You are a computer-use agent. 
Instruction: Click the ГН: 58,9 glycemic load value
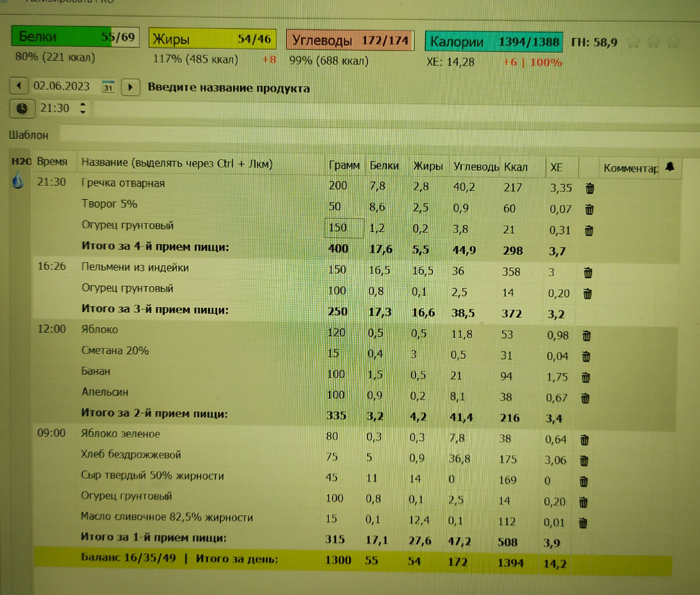point(594,42)
